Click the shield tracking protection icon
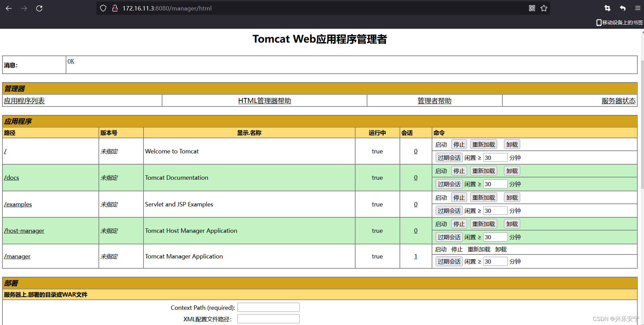The image size is (644, 325). (103, 8)
